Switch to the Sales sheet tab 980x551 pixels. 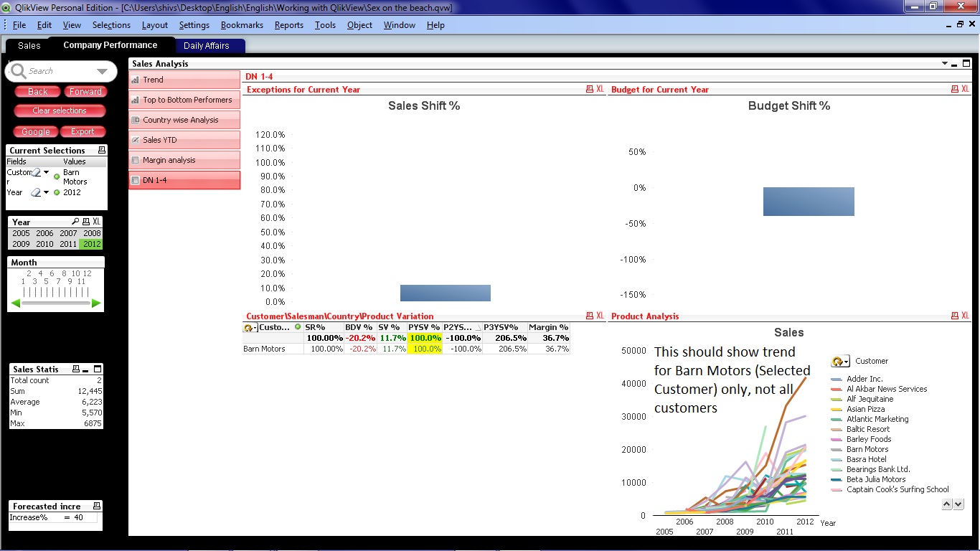[x=29, y=45]
